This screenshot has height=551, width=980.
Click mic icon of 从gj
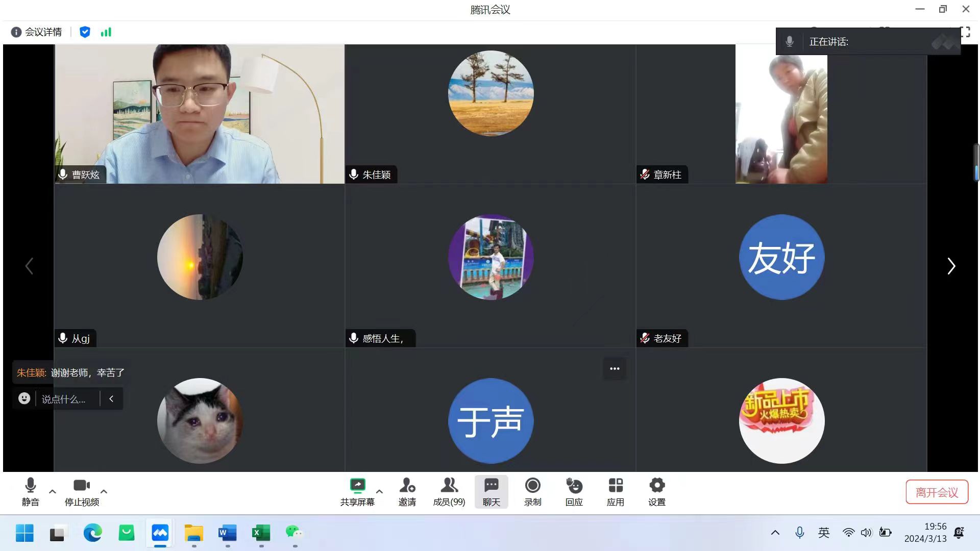click(63, 338)
